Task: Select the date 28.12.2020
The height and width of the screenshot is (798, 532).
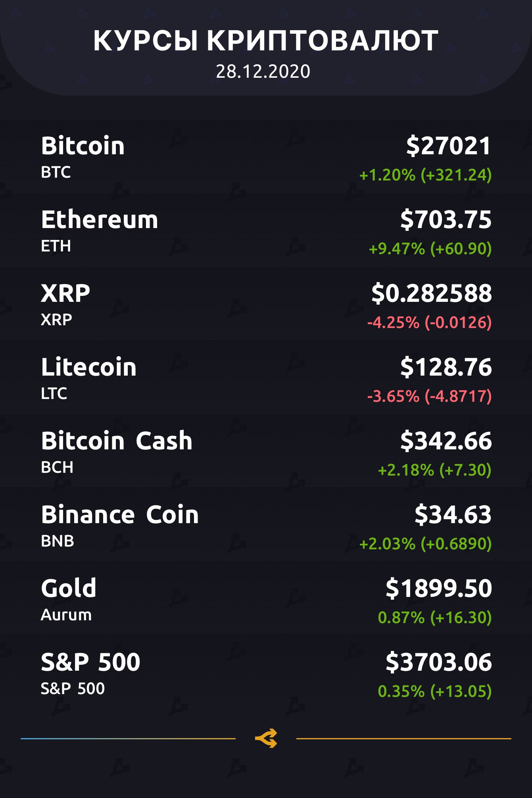Action: (x=263, y=72)
